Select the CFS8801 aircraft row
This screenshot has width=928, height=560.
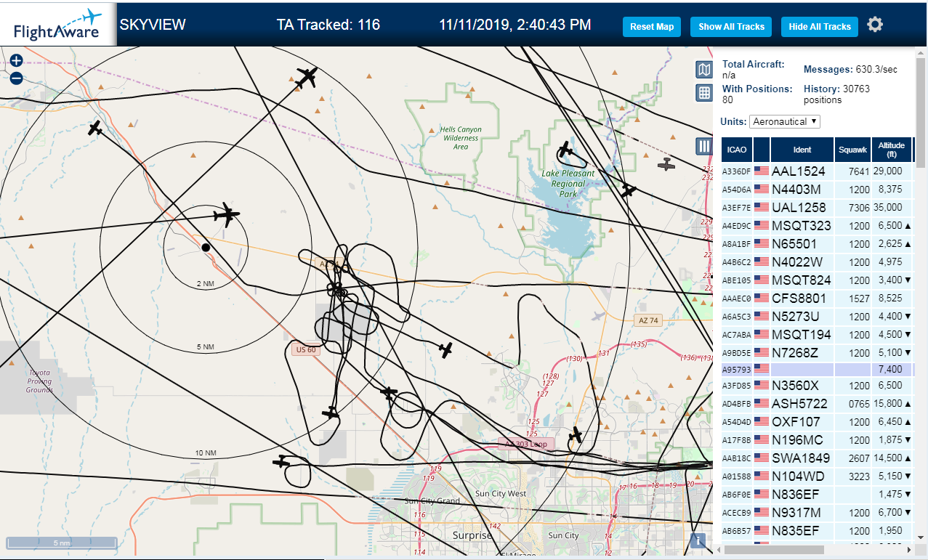point(818,298)
